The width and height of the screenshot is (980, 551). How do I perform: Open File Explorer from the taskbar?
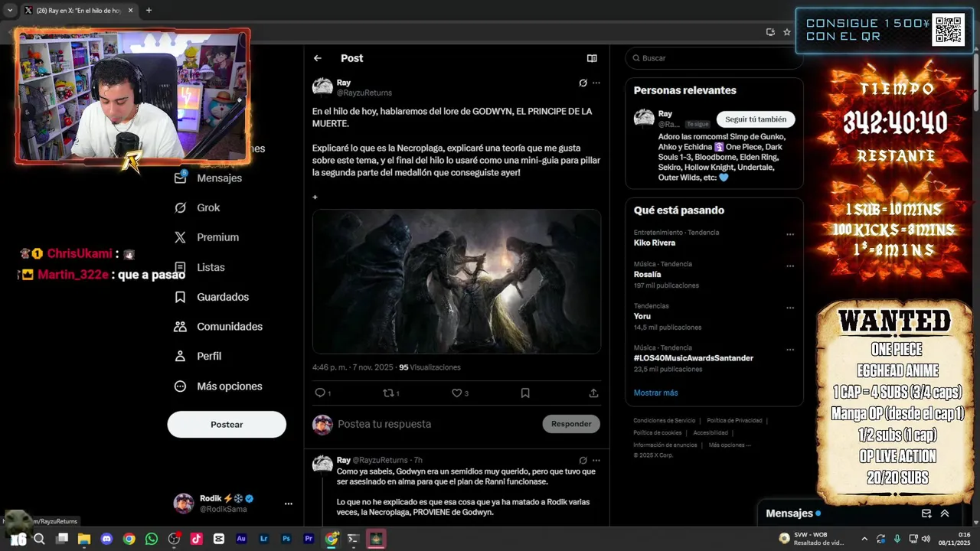(x=84, y=539)
